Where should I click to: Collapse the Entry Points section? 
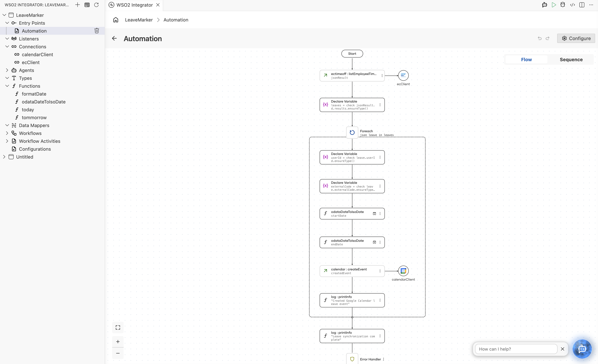pos(7,23)
